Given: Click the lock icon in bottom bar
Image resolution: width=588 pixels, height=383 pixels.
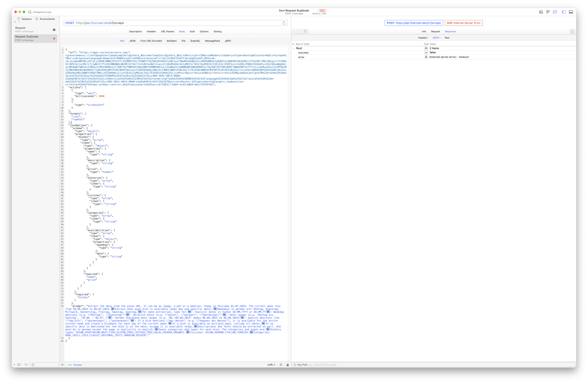Looking at the screenshot, I should pos(288,365).
